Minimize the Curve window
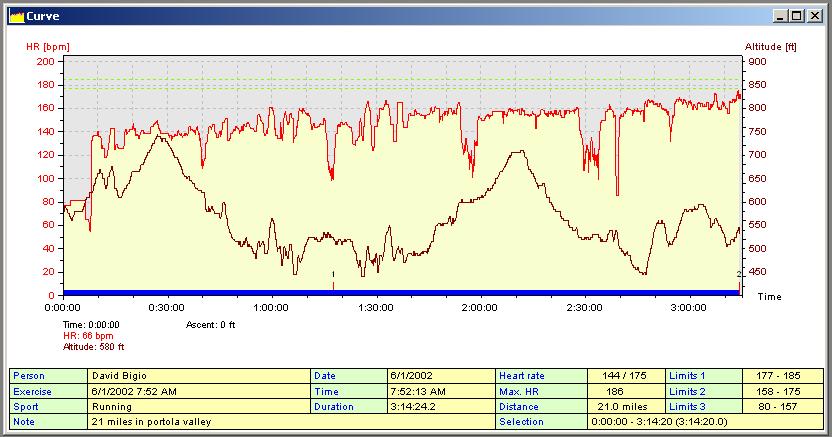The width and height of the screenshot is (832, 437). click(781, 16)
